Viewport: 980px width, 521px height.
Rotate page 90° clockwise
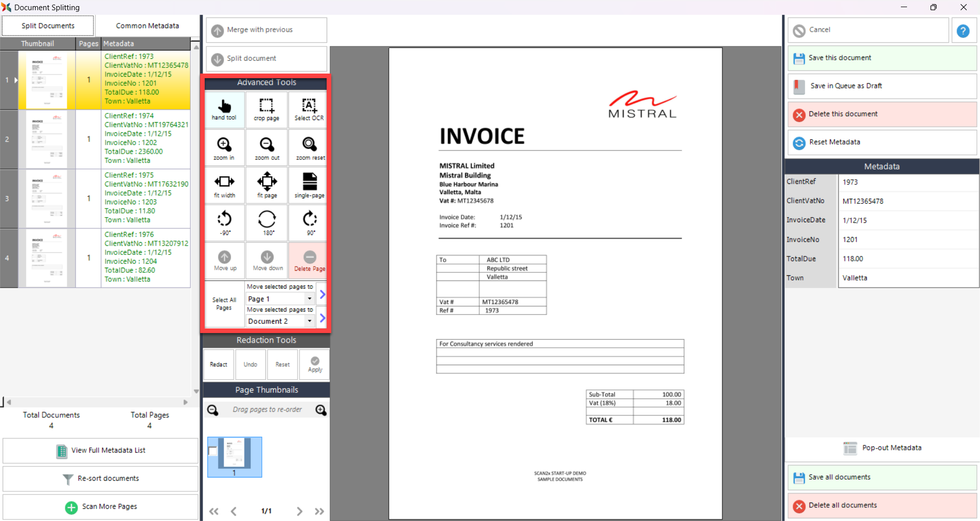pyautogui.click(x=310, y=223)
